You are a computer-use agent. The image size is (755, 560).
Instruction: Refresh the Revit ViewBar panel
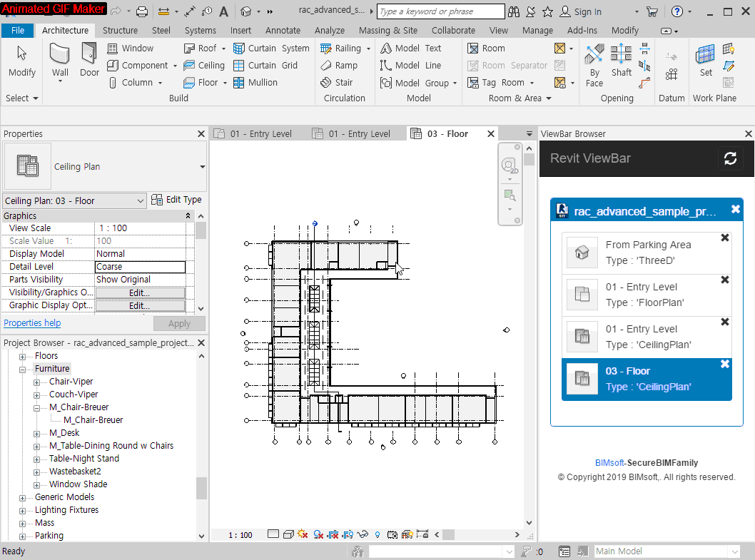[x=730, y=158]
